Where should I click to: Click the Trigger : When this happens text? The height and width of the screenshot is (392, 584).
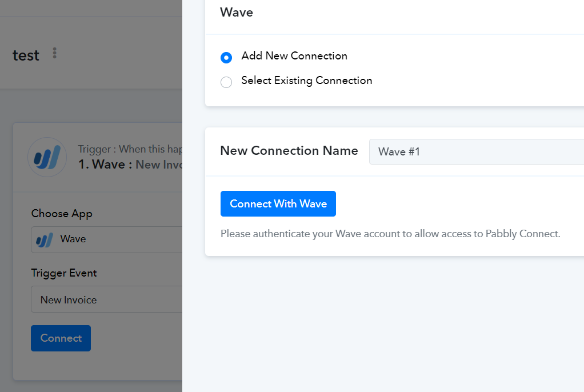(130, 149)
